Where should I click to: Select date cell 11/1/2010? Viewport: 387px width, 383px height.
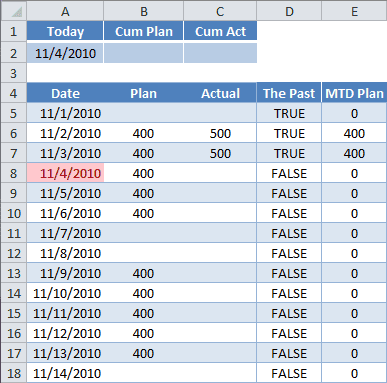pos(65,113)
